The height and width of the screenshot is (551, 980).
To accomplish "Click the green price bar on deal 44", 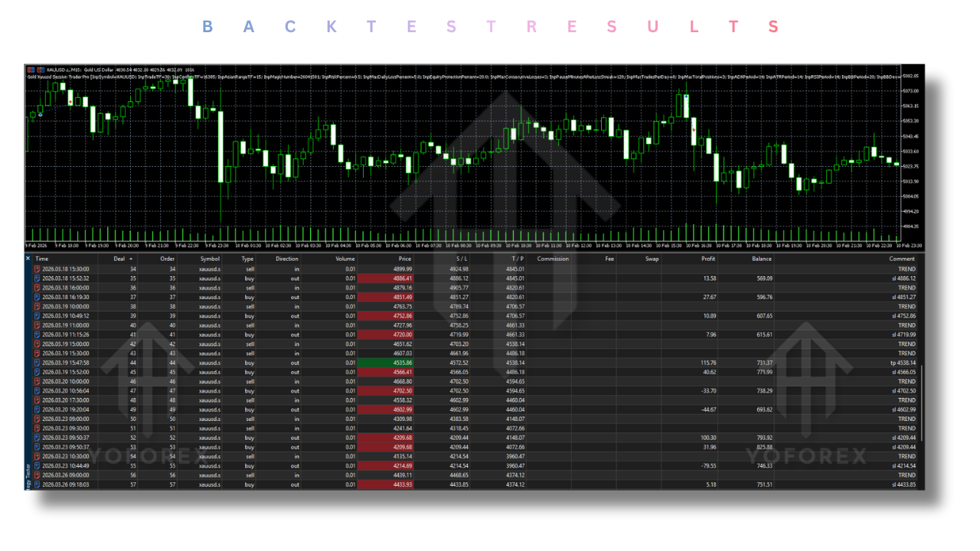I will (x=385, y=363).
